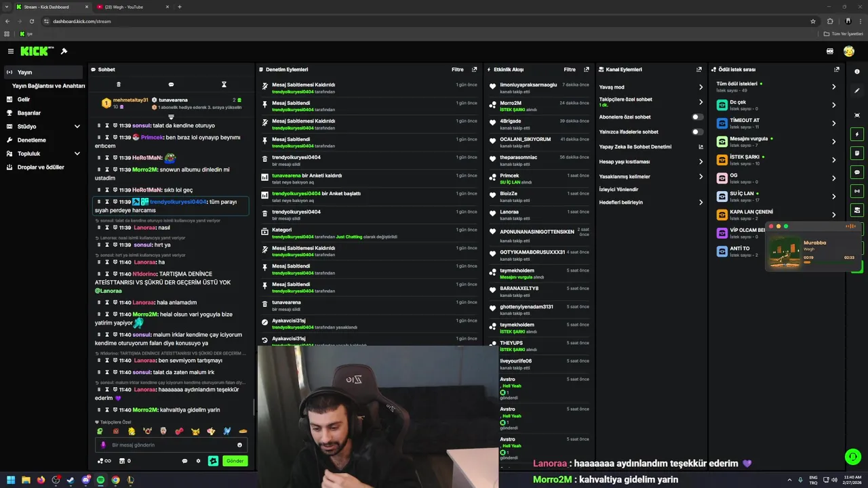Open Yapay Zeka ile Sohbet Denetimi link
This screenshot has width=868, height=488.
coord(651,147)
